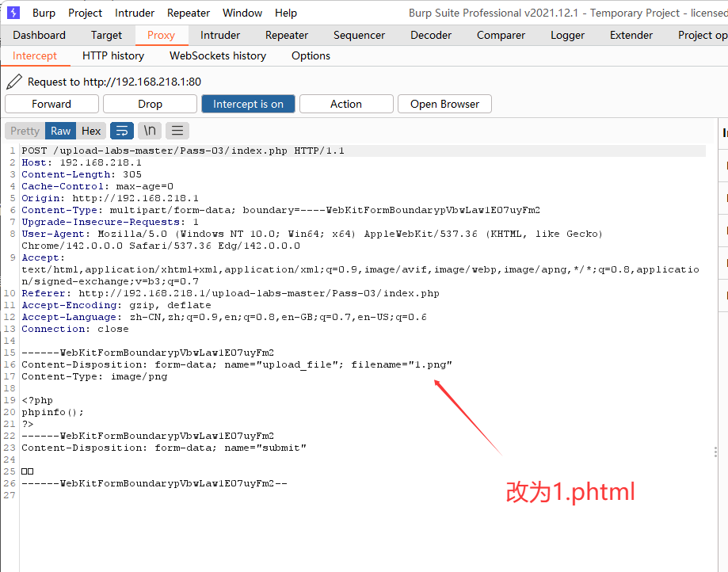Image resolution: width=728 pixels, height=572 pixels.
Task: Select the Proxy tab
Action: pos(161,36)
